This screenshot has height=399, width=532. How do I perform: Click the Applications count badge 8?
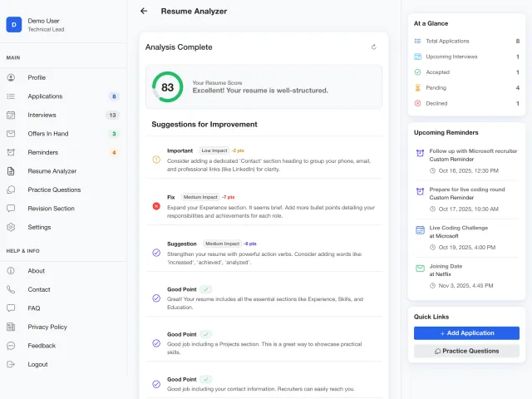(114, 96)
